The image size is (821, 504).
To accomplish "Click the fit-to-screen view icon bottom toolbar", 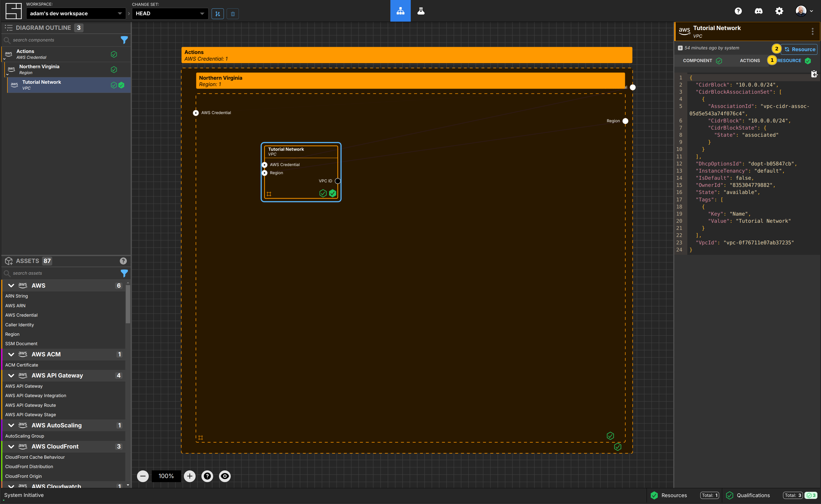I will point(225,476).
